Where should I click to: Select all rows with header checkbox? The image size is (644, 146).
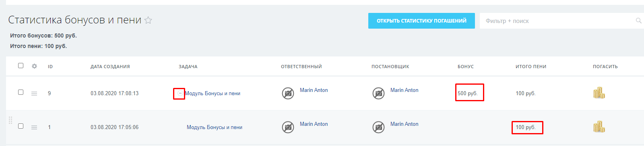click(21, 65)
